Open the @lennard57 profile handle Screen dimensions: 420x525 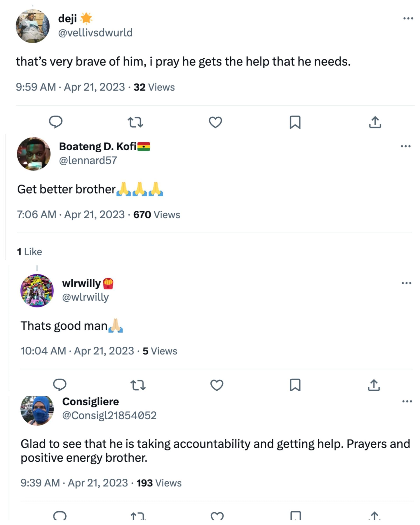[x=88, y=161]
